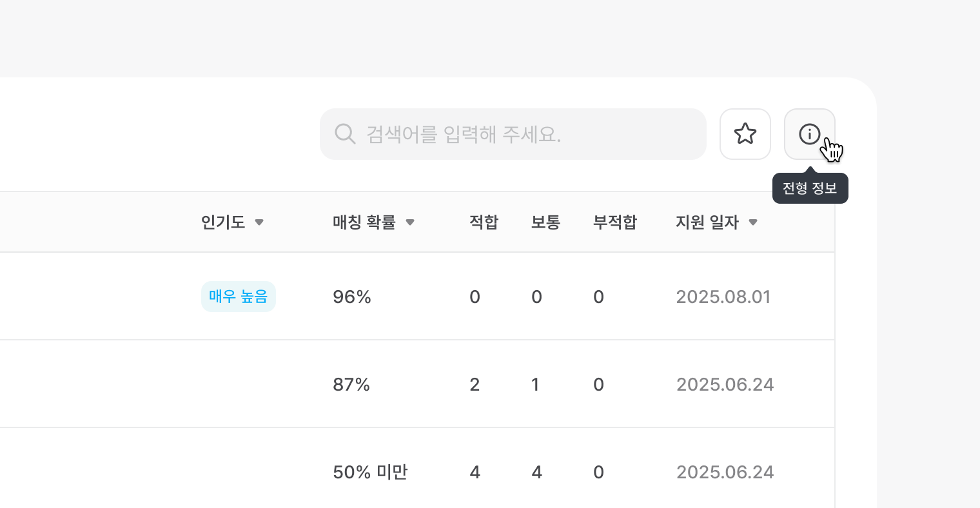Open the 매칭 확률 sort dropdown arrow
The height and width of the screenshot is (508, 980).
409,222
